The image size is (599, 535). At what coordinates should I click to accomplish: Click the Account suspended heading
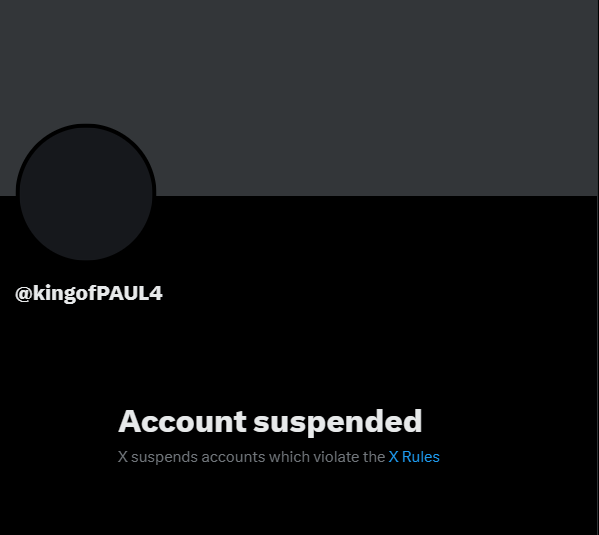tap(270, 422)
